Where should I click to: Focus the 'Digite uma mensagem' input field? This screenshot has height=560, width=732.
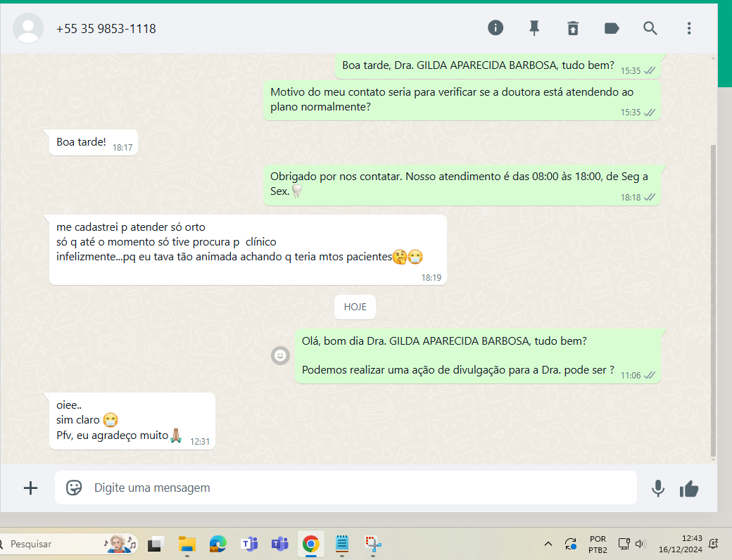point(346,488)
